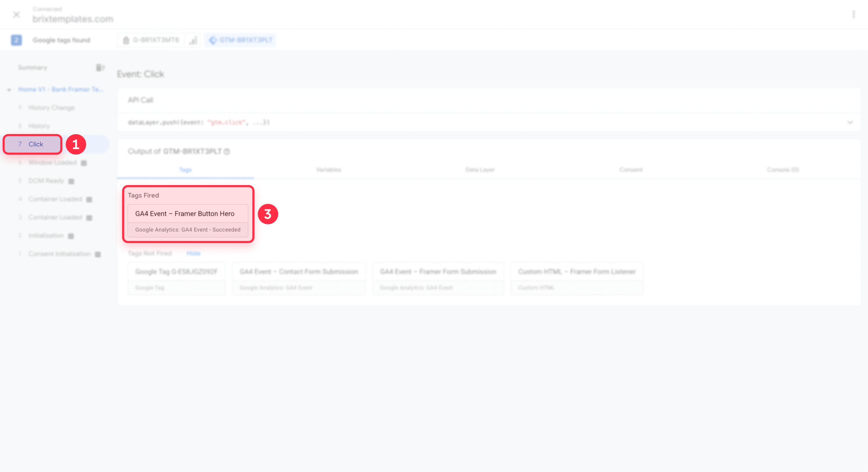Switch to the Data Layer tab

tap(480, 170)
